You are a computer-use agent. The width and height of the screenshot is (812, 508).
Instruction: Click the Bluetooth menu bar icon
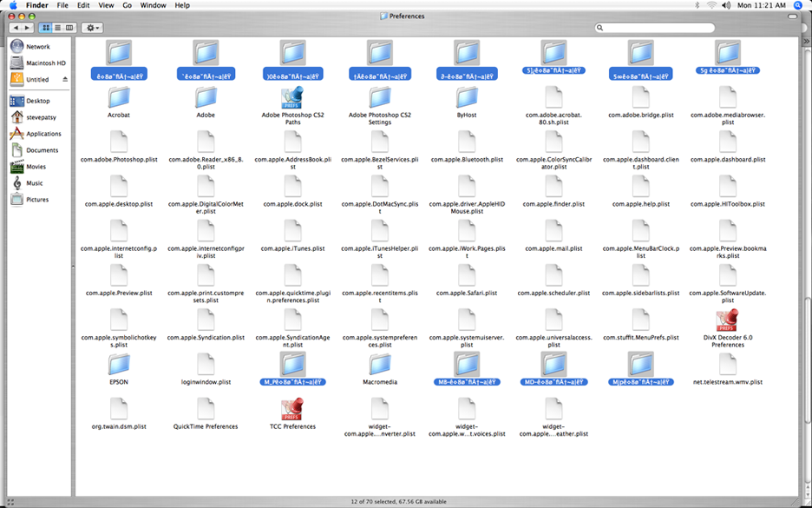pos(697,5)
